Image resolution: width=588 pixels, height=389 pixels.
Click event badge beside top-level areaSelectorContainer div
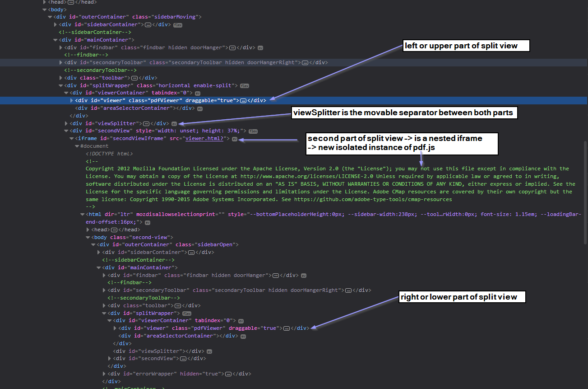pyautogui.click(x=200, y=108)
